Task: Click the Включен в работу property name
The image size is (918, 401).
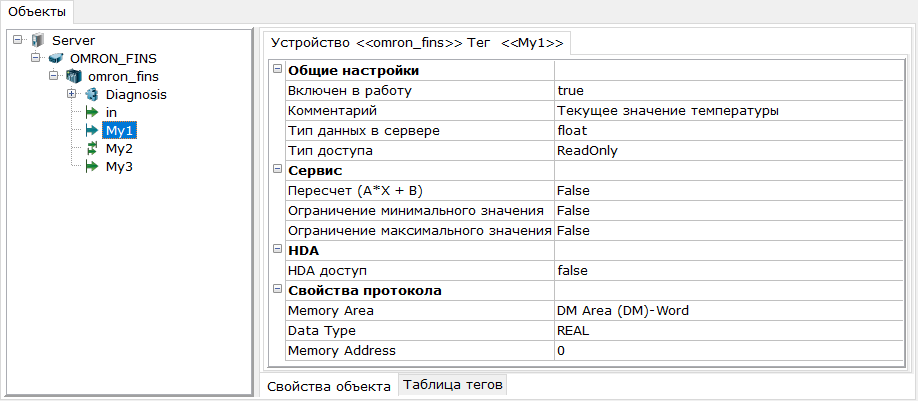Action: pos(350,91)
